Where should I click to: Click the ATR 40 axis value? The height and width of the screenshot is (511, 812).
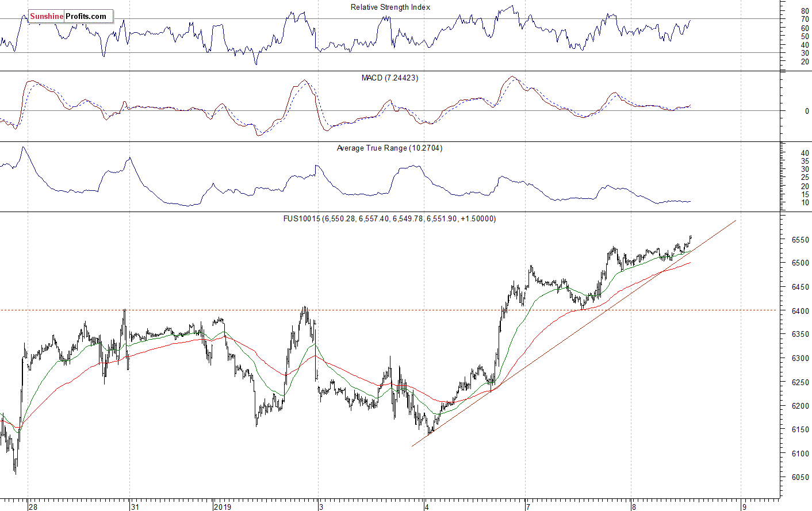(805, 153)
